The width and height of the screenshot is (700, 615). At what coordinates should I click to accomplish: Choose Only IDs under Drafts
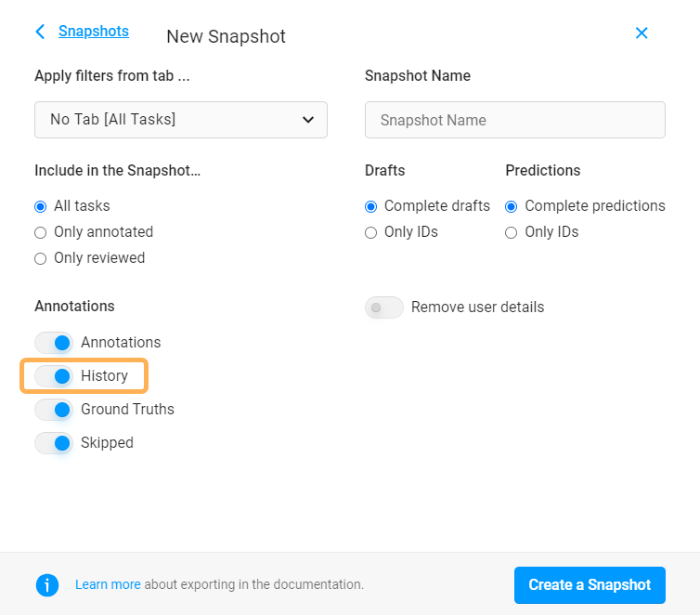[x=371, y=232]
